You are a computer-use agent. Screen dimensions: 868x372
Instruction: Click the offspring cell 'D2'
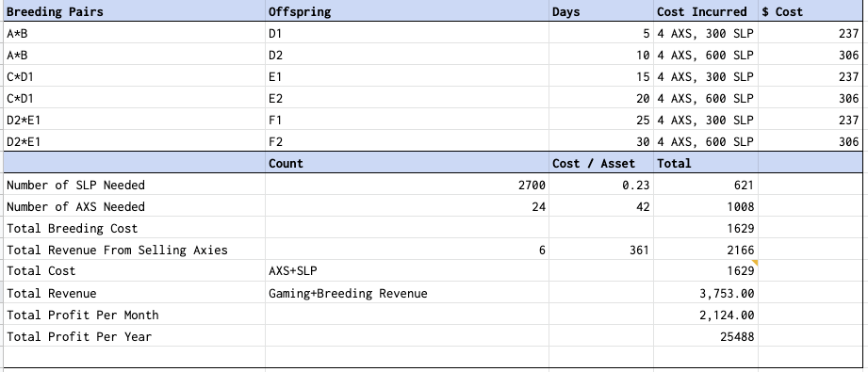tap(407, 55)
